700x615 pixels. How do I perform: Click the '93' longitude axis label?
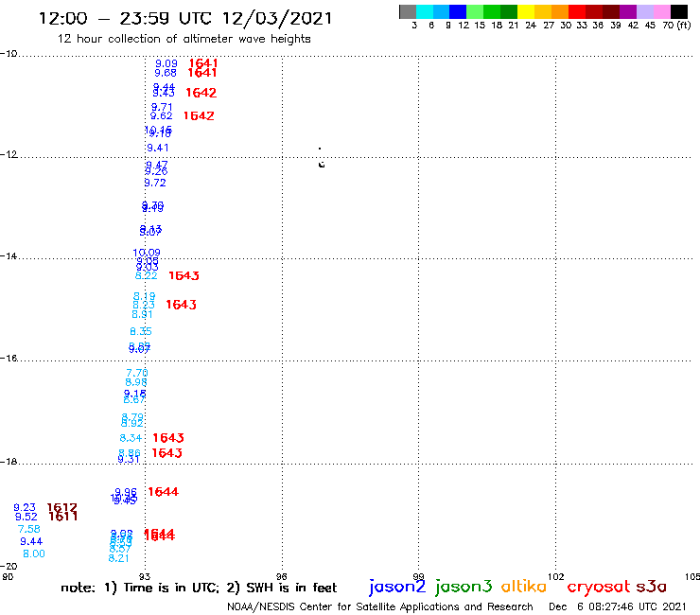pos(145,576)
